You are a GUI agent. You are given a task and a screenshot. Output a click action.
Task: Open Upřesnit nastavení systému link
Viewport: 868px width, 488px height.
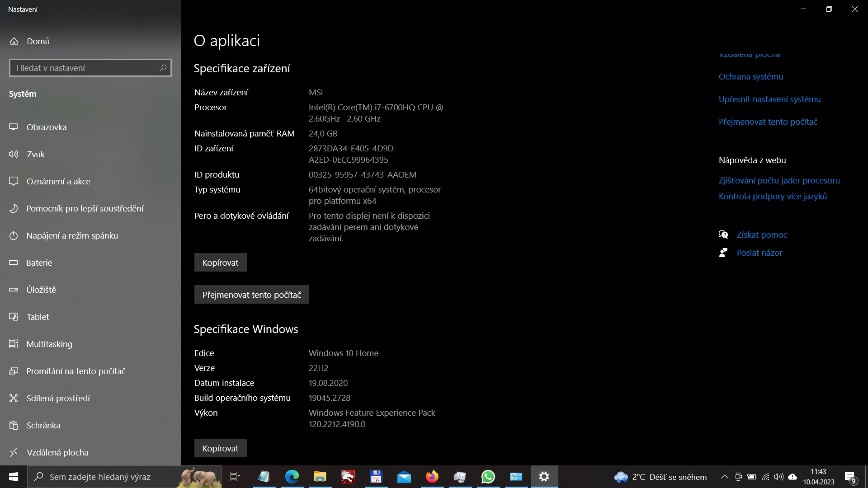point(770,99)
